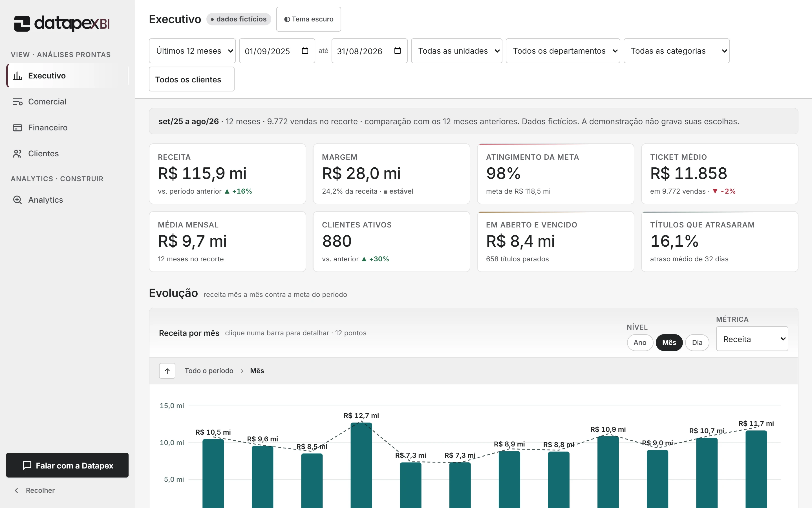Open calendar picker for end date 31/08/2026
Image resolution: width=812 pixels, height=508 pixels.
click(x=398, y=51)
